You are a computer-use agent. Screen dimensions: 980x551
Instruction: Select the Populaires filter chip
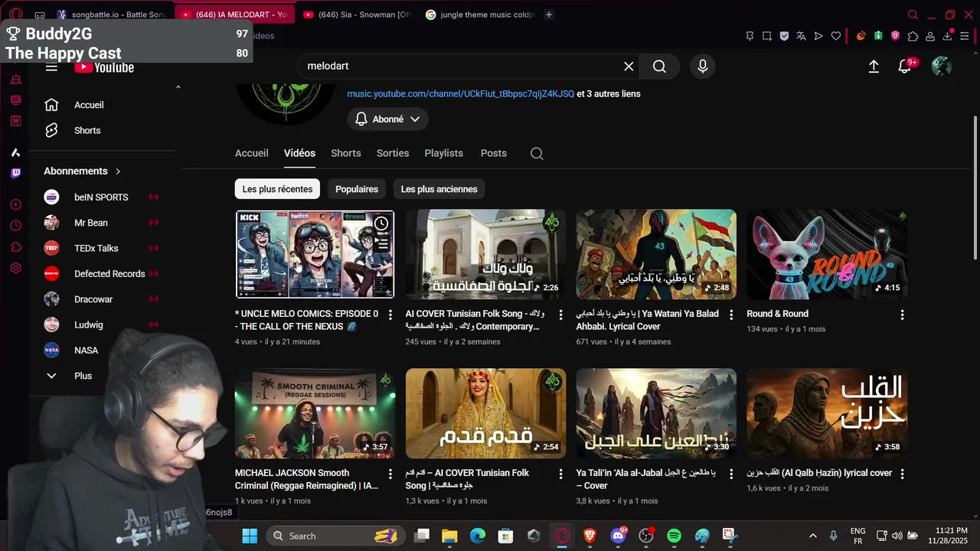coord(357,189)
